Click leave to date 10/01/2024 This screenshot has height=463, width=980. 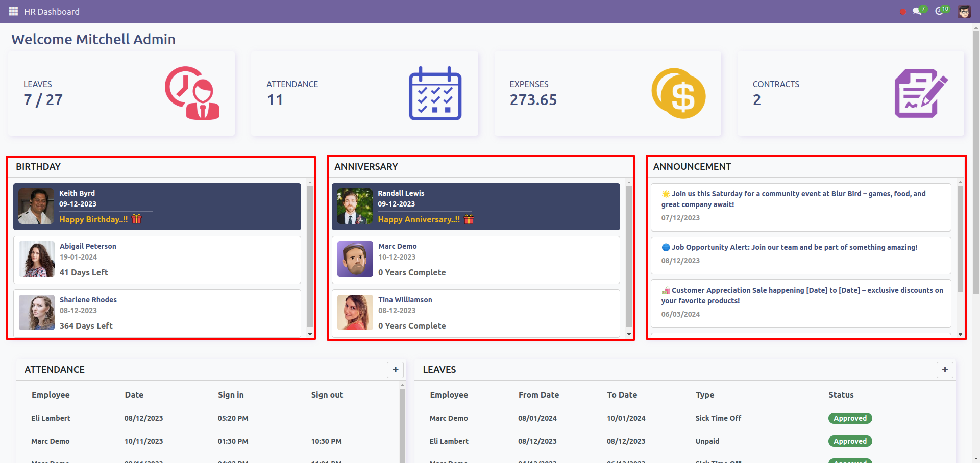click(626, 418)
